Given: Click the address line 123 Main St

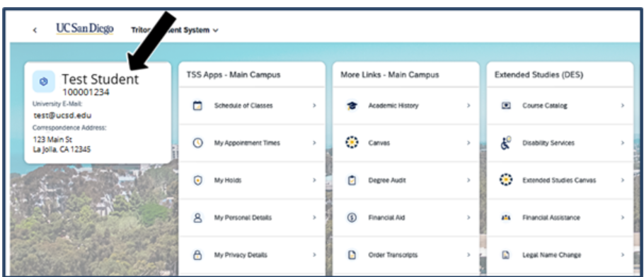Looking at the screenshot, I should pyautogui.click(x=52, y=140).
